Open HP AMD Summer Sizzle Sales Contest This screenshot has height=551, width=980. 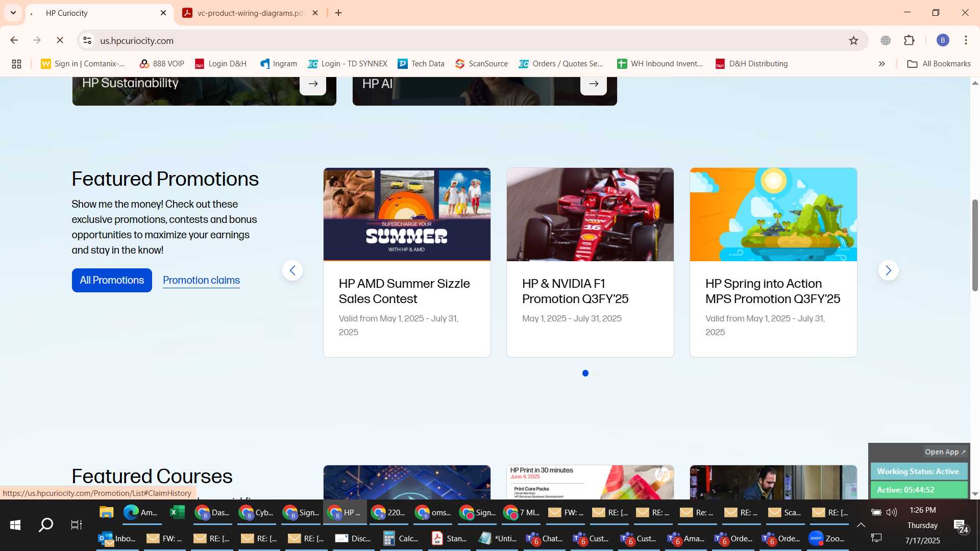[404, 291]
